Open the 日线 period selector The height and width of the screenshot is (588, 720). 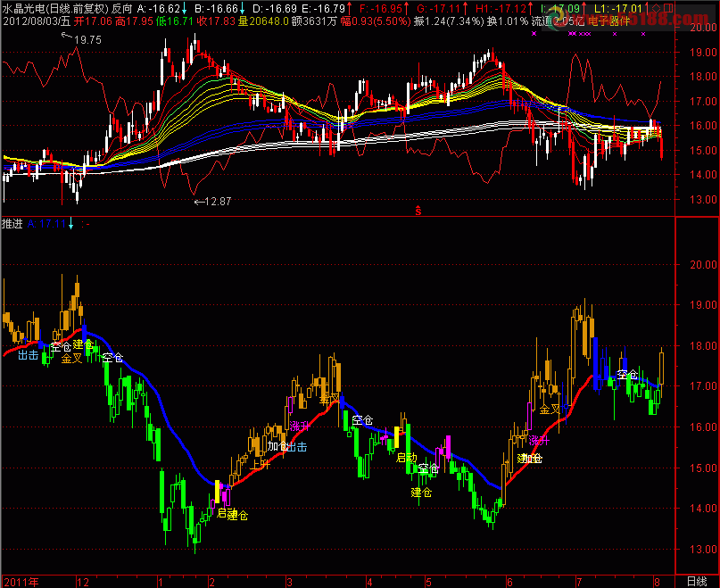pyautogui.click(x=697, y=581)
